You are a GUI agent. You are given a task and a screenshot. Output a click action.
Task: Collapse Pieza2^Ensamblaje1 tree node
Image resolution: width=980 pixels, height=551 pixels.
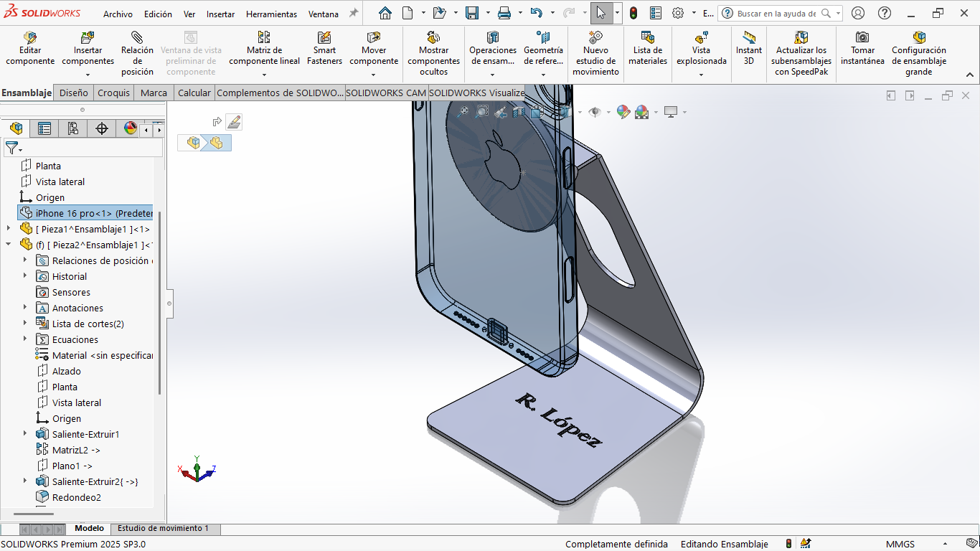click(x=9, y=245)
